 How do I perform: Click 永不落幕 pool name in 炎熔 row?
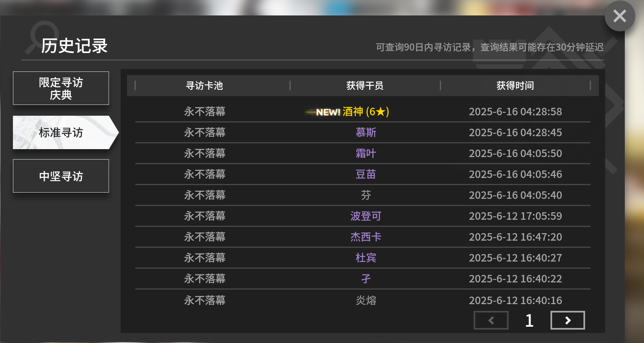[205, 300]
